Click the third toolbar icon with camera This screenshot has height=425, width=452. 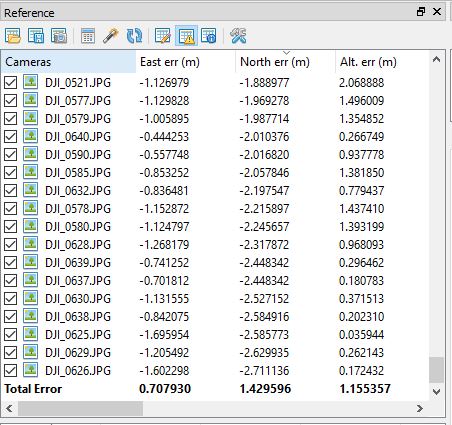59,36
